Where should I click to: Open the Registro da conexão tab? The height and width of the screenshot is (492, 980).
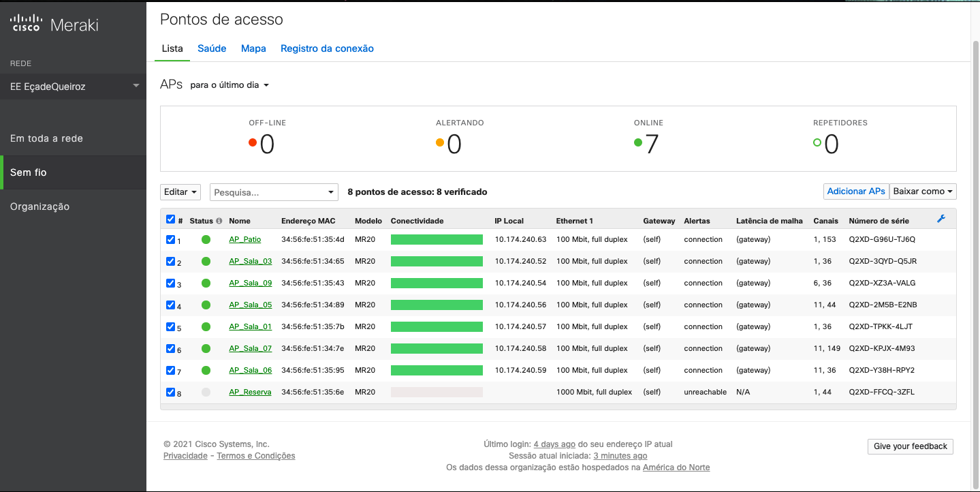pos(327,48)
